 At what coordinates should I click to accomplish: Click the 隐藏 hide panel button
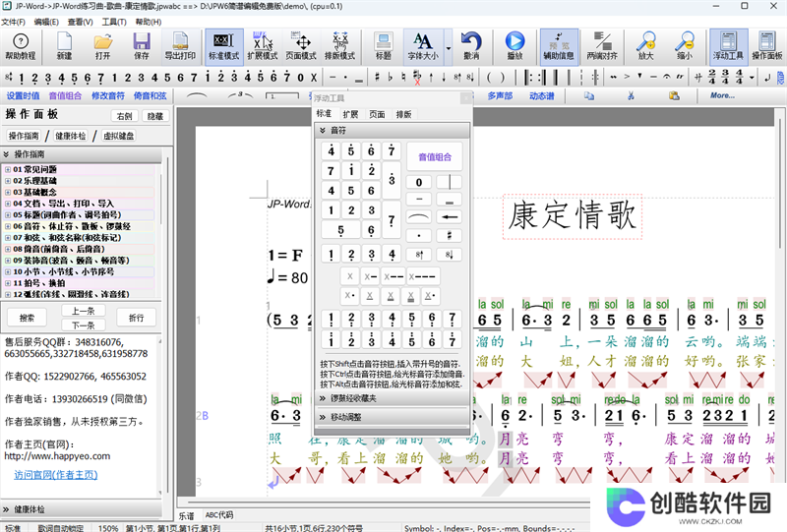(155, 116)
